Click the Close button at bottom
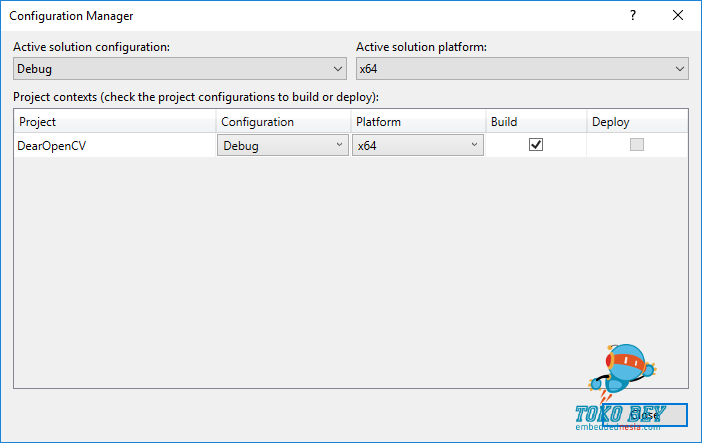The height and width of the screenshot is (443, 702). tap(644, 415)
